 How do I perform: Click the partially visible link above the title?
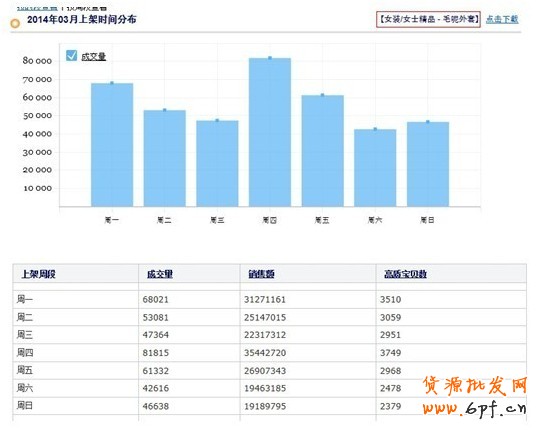[37, 8]
